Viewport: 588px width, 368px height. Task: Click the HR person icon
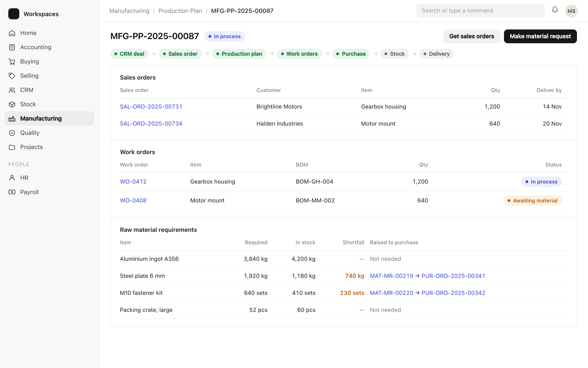[12, 178]
